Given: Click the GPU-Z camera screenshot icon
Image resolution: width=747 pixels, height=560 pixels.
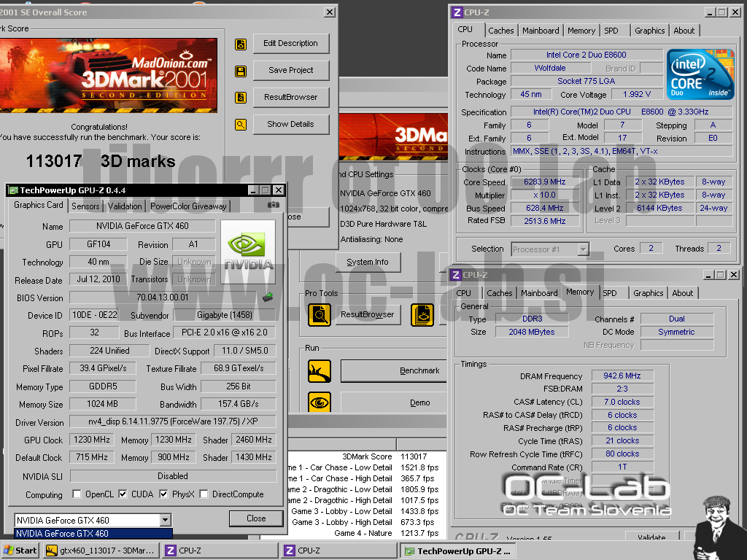Looking at the screenshot, I should point(274,205).
